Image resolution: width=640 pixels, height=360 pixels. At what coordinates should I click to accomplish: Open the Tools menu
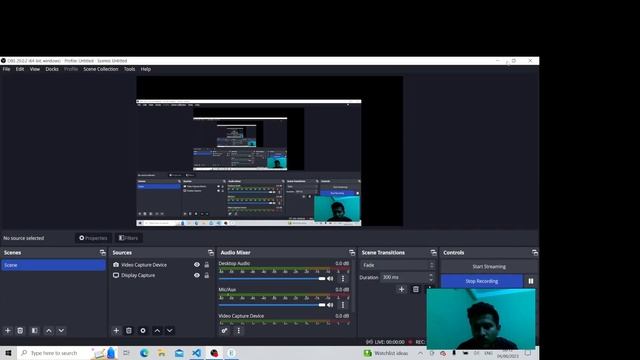tap(129, 69)
